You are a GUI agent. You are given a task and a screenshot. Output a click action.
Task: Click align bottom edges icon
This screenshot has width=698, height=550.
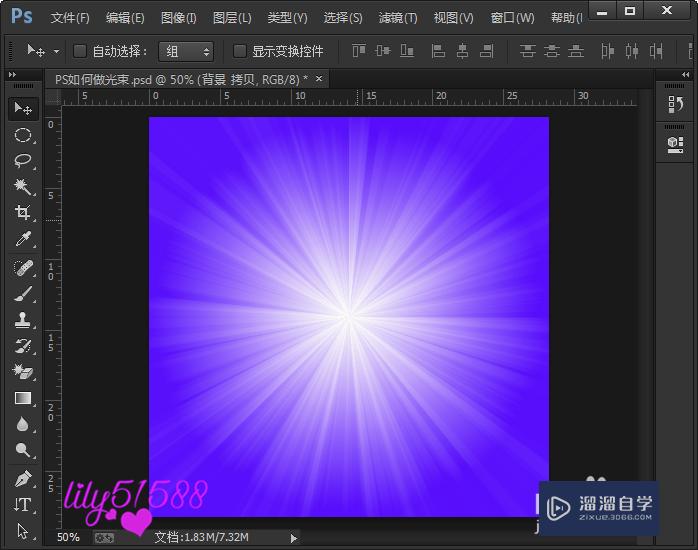[x=407, y=51]
